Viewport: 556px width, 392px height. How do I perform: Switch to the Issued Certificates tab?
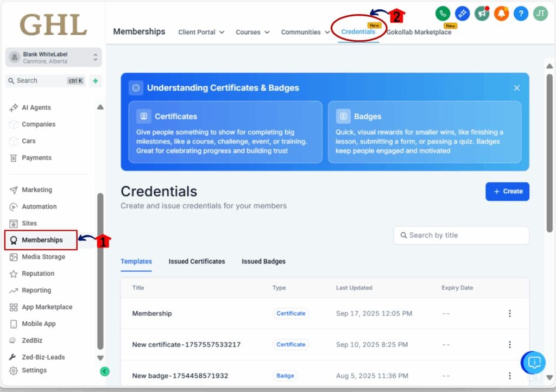click(x=197, y=261)
